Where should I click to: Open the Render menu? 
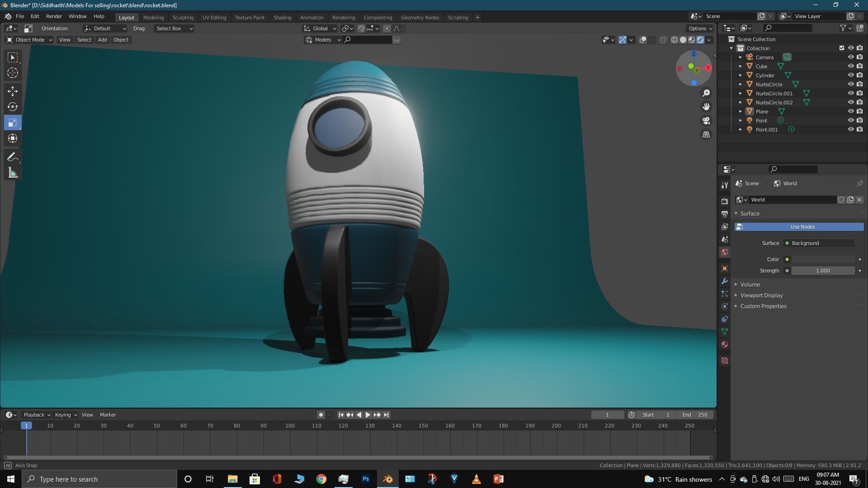point(54,16)
